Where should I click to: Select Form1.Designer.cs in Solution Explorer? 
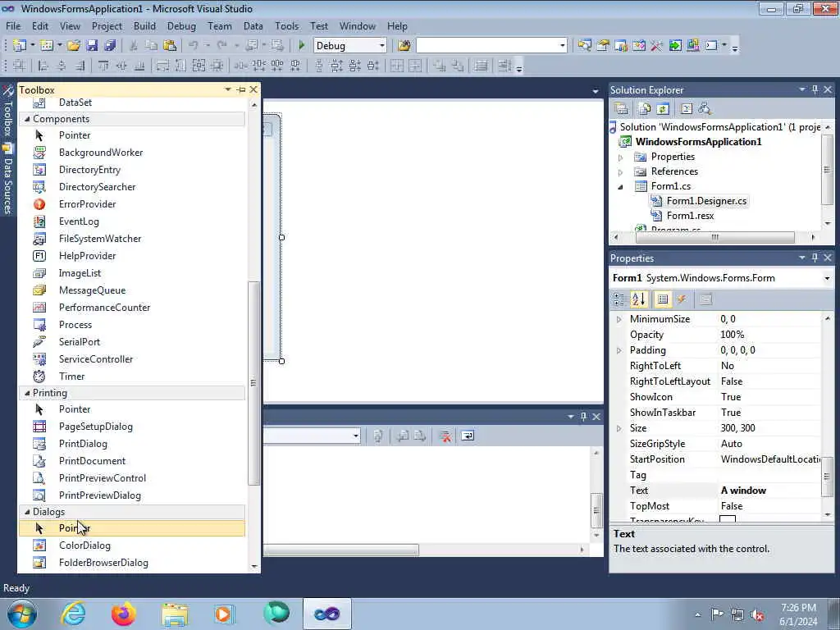point(706,201)
